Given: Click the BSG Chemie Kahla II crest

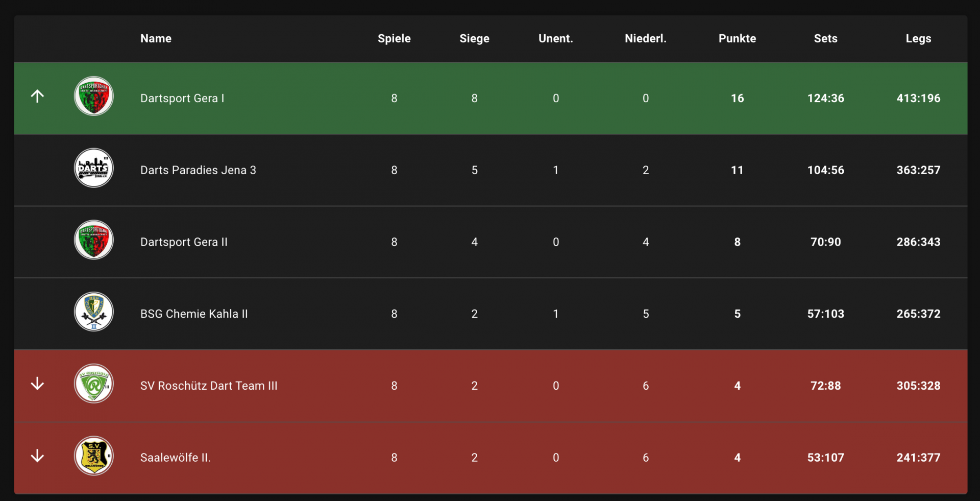Looking at the screenshot, I should pyautogui.click(x=94, y=312).
